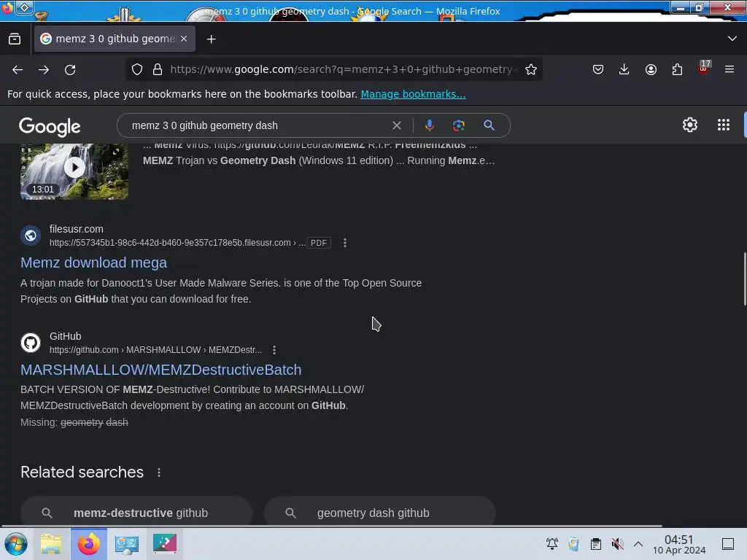
Task: Unmute audio via the tray speaker icon
Action: pyautogui.click(x=617, y=544)
